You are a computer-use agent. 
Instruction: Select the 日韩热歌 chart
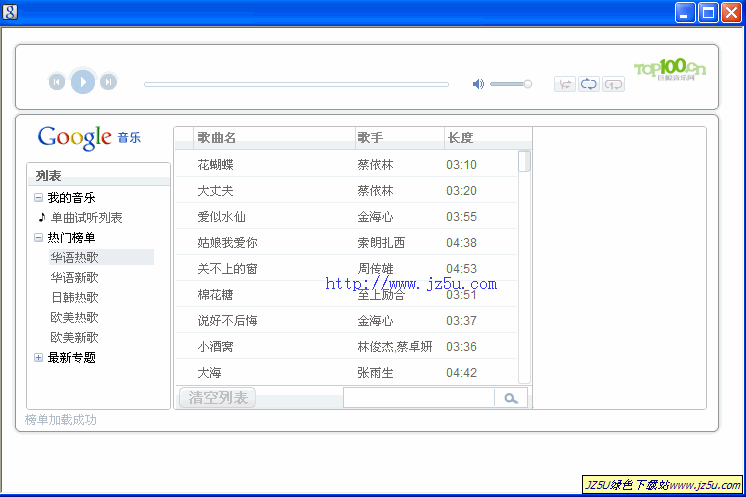coord(74,297)
